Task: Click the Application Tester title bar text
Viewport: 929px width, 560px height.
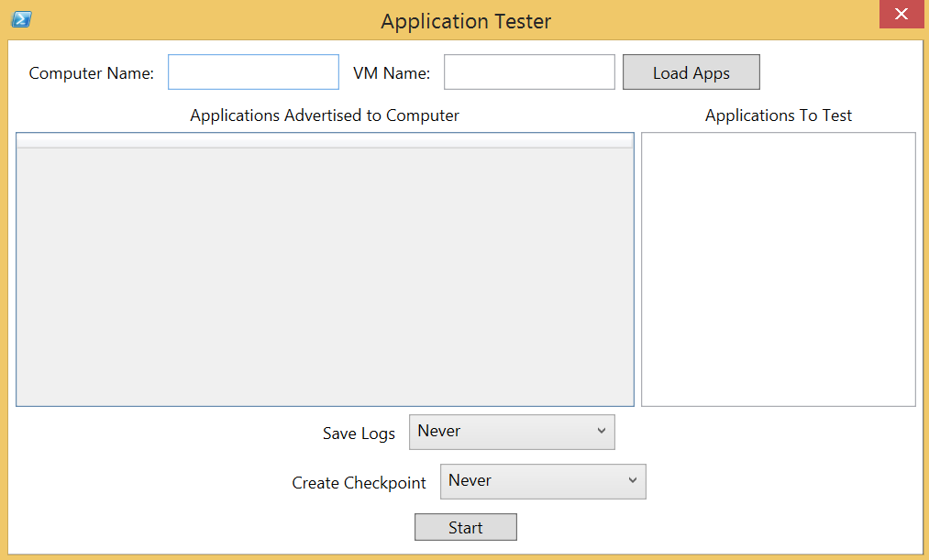Action: [466, 21]
